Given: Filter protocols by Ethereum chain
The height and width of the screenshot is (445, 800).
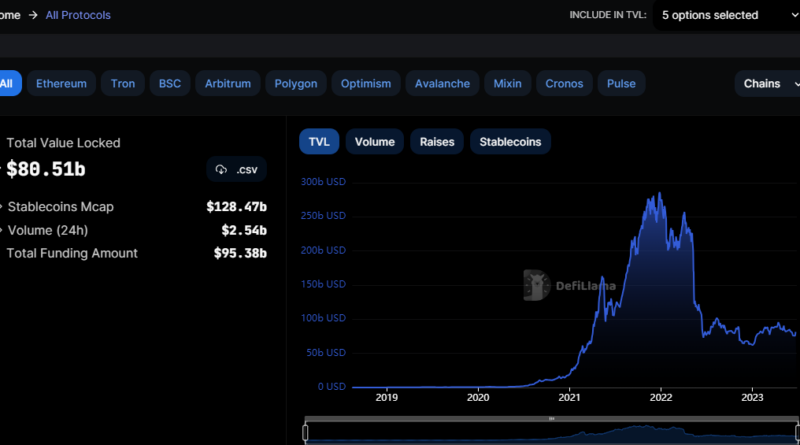Looking at the screenshot, I should 62,84.
